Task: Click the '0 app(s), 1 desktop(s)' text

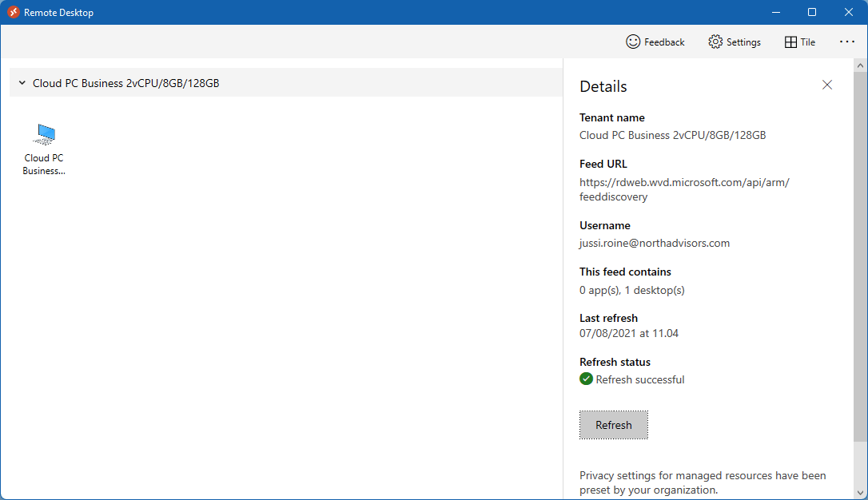Action: pyautogui.click(x=631, y=290)
